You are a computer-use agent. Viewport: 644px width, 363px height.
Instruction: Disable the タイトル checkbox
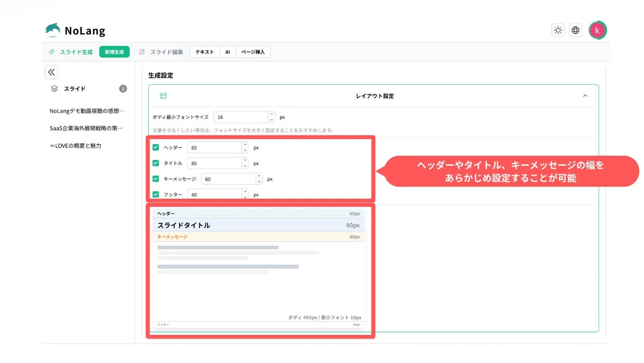156,162
